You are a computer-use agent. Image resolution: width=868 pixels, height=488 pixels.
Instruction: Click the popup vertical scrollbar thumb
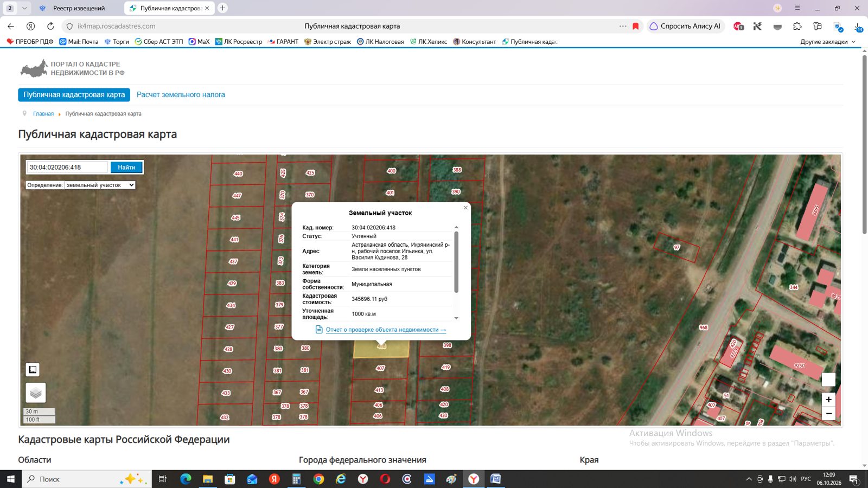click(456, 262)
